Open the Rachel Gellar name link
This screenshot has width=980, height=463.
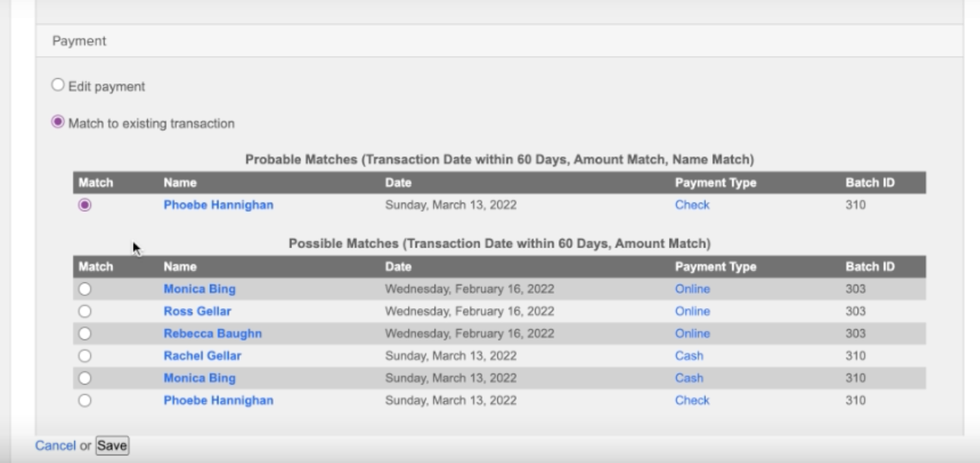pyautogui.click(x=202, y=356)
